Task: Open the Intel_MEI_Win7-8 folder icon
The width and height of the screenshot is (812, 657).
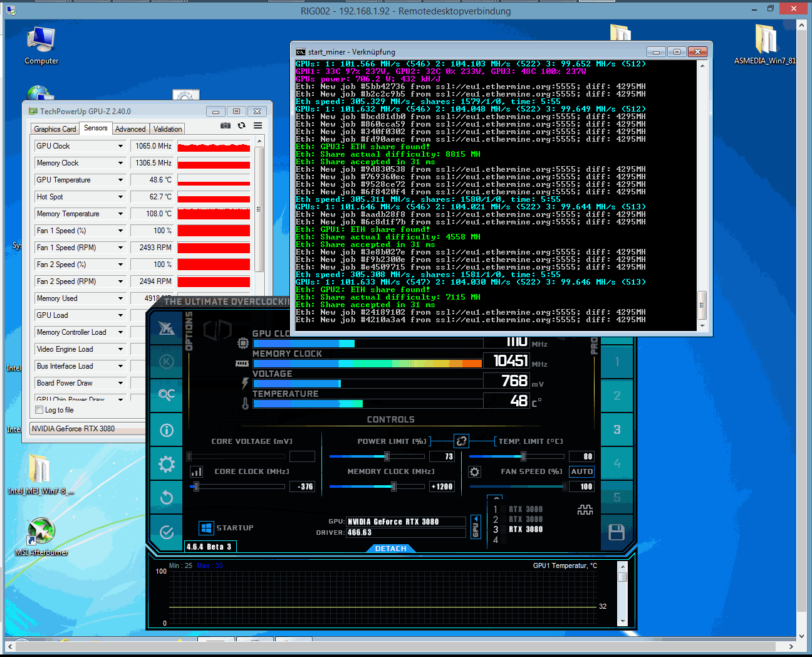Action: pos(39,475)
